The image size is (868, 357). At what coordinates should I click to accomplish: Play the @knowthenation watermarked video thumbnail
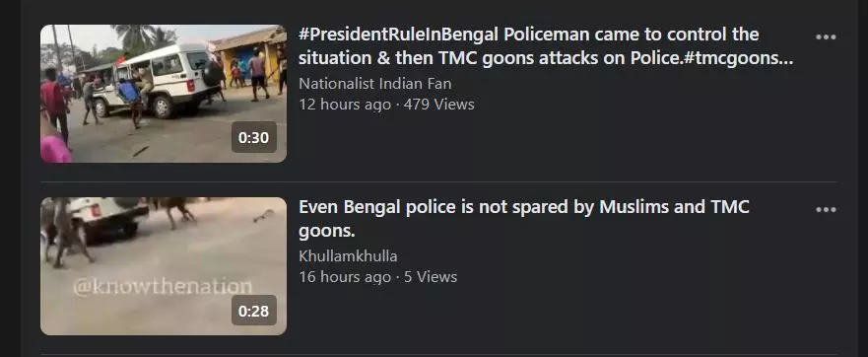pyautogui.click(x=164, y=266)
